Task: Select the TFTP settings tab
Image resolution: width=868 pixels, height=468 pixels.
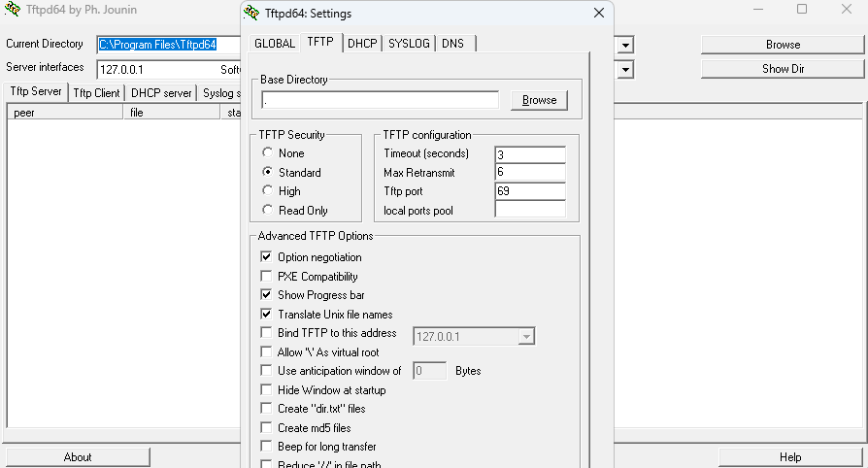Action: [320, 42]
